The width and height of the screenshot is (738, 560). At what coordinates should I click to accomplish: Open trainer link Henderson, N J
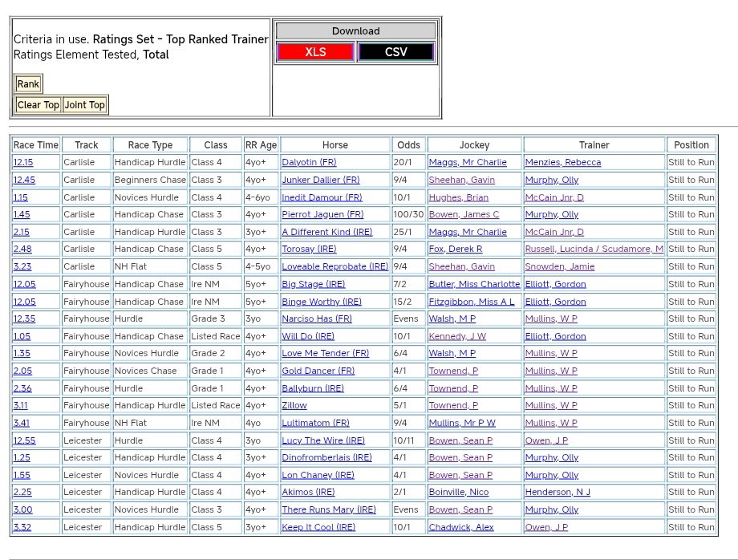[x=558, y=493]
